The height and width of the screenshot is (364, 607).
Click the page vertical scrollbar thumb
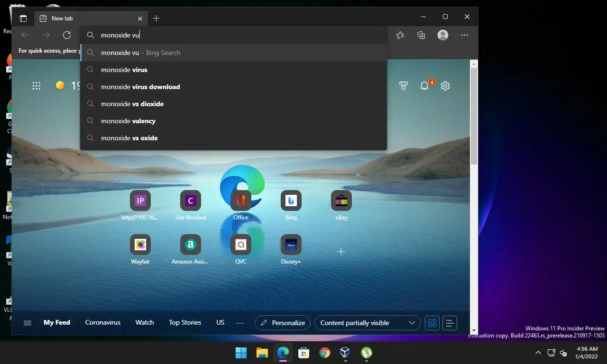[x=474, y=116]
